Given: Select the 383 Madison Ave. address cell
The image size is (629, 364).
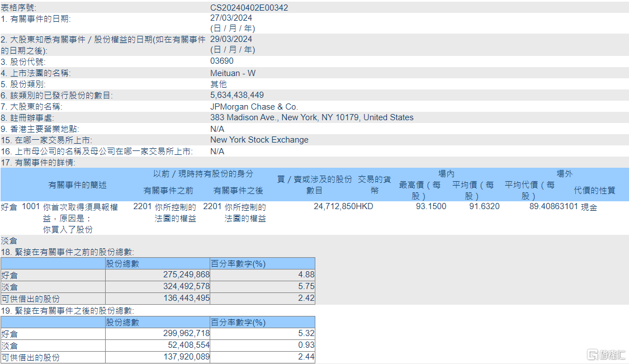Looking at the screenshot, I should pos(311,117).
